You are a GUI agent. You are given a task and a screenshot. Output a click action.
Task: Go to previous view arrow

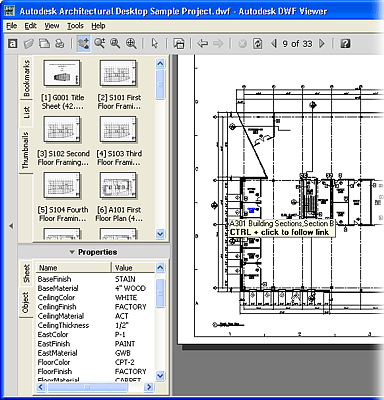pos(202,43)
